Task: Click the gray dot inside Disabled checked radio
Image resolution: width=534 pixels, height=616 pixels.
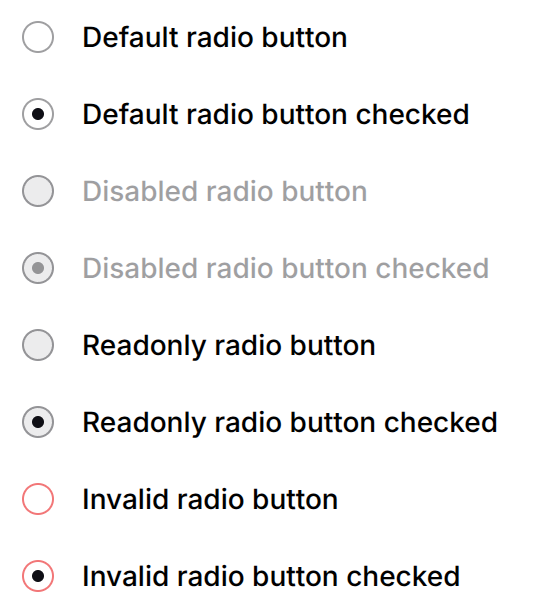Action: [38, 268]
